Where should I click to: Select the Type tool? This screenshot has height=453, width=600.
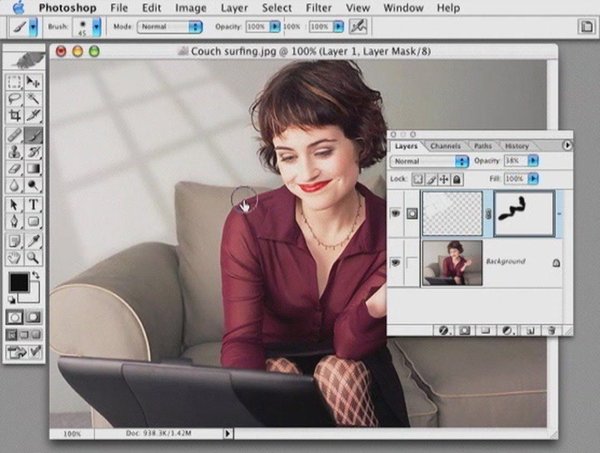pos(33,204)
